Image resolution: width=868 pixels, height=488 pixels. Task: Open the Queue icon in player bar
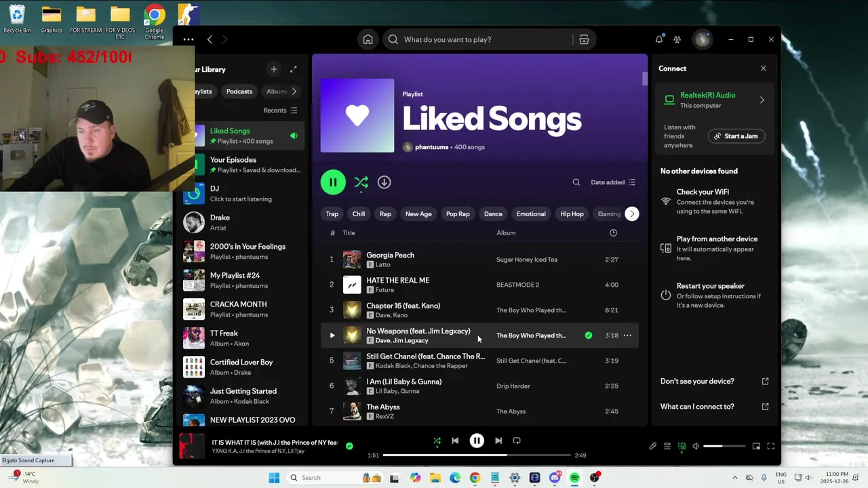pyautogui.click(x=667, y=446)
